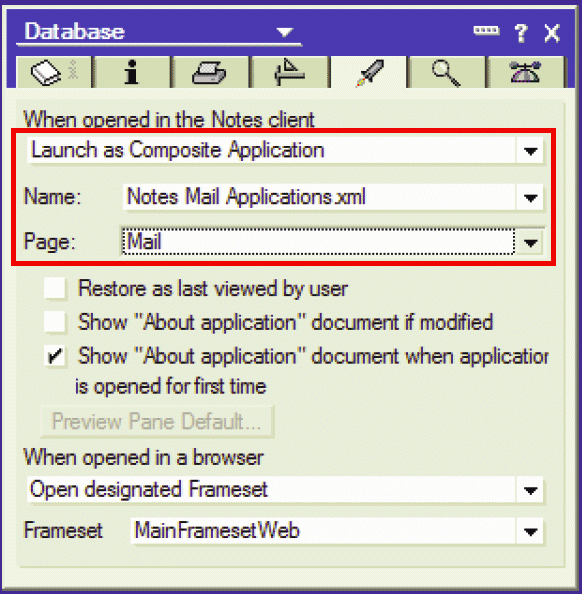
Task: Expand the Open designated Frameset browser dropdown
Action: click(530, 490)
